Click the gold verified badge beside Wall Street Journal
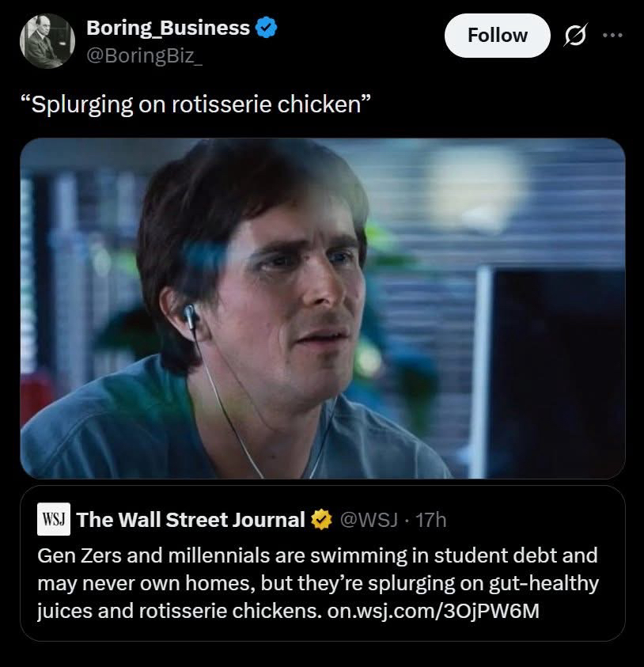 point(320,520)
